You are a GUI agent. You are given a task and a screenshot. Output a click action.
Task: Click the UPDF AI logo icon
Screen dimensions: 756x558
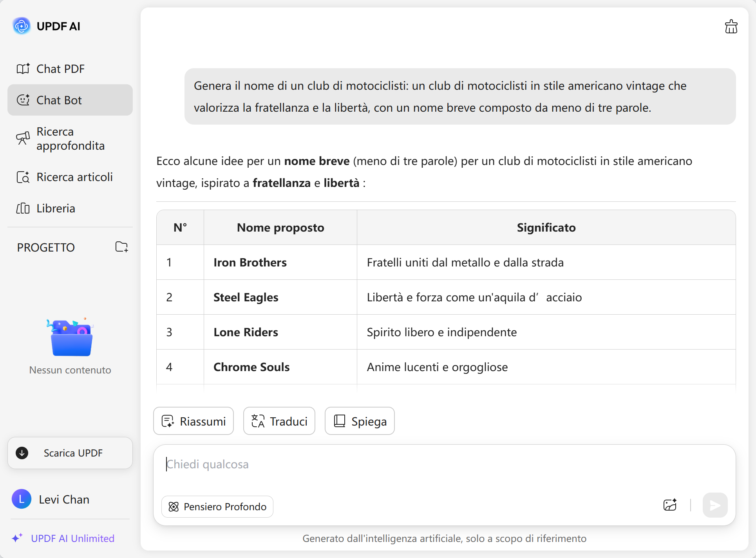pyautogui.click(x=22, y=26)
